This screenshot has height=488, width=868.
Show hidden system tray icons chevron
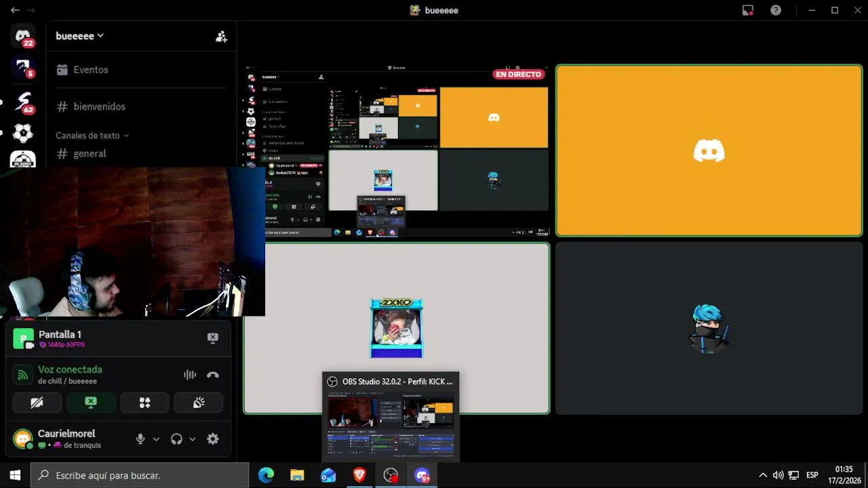(762, 475)
